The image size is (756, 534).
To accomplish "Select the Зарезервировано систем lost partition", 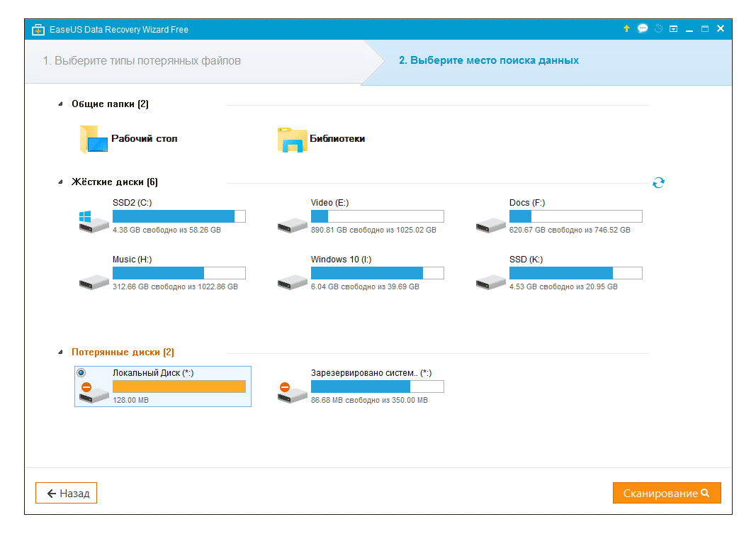I will [361, 386].
